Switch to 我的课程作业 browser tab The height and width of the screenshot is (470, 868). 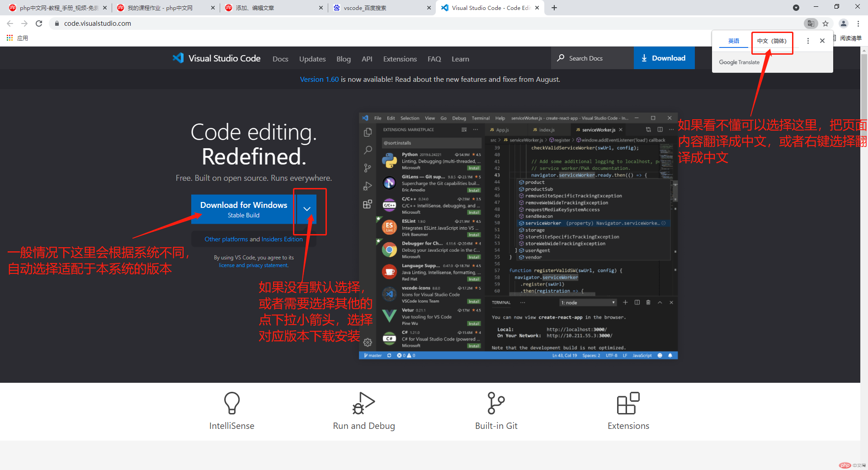pos(165,8)
